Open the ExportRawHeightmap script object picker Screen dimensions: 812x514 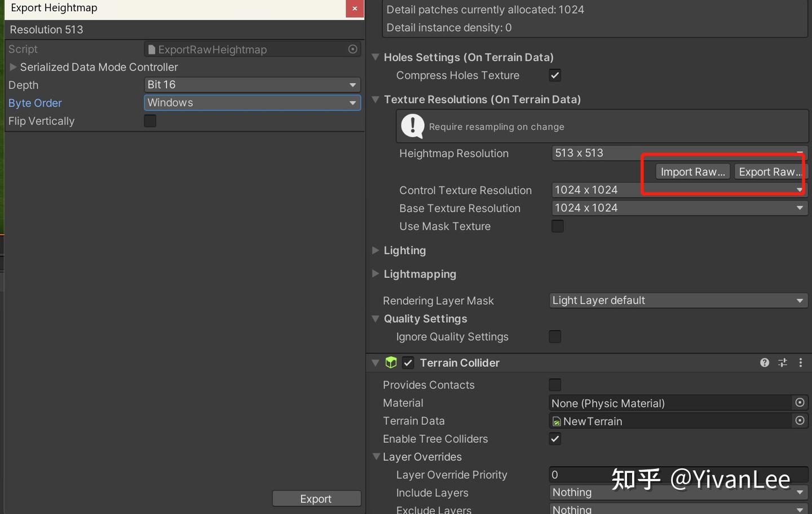(352, 49)
